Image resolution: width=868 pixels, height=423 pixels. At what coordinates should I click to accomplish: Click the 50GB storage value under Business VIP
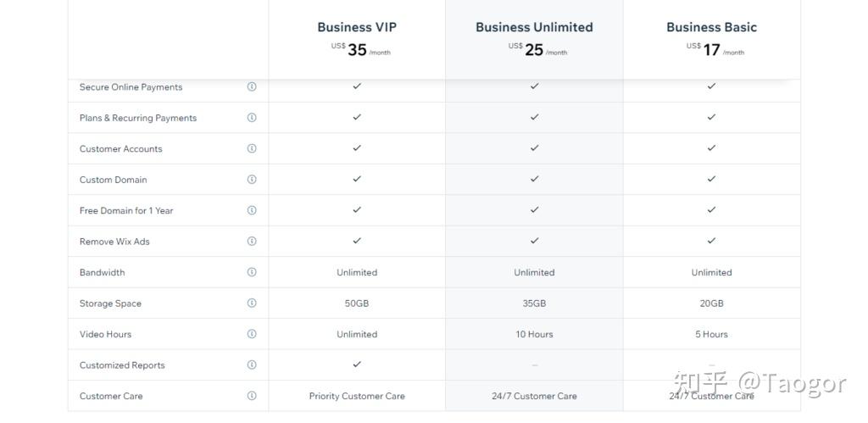coord(357,303)
